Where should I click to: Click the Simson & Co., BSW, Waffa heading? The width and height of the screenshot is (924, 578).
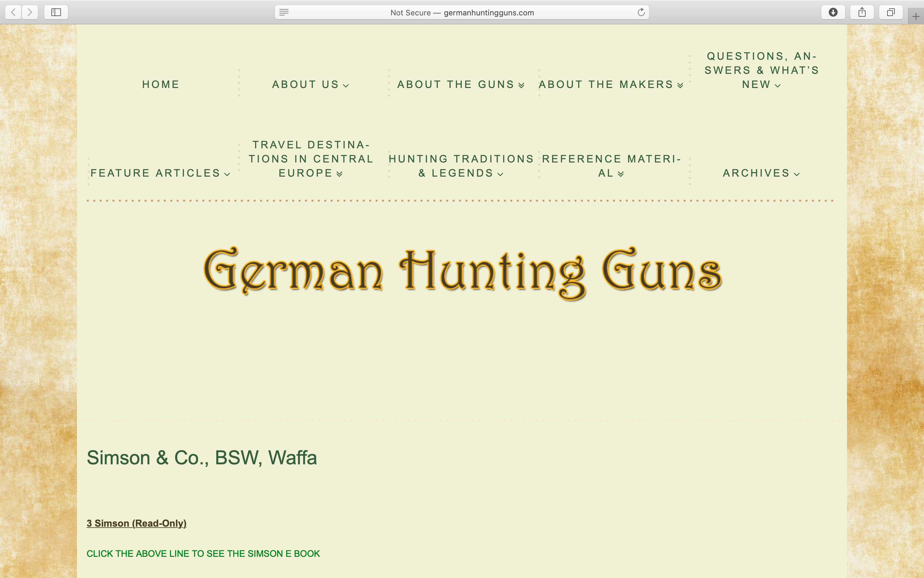point(201,458)
